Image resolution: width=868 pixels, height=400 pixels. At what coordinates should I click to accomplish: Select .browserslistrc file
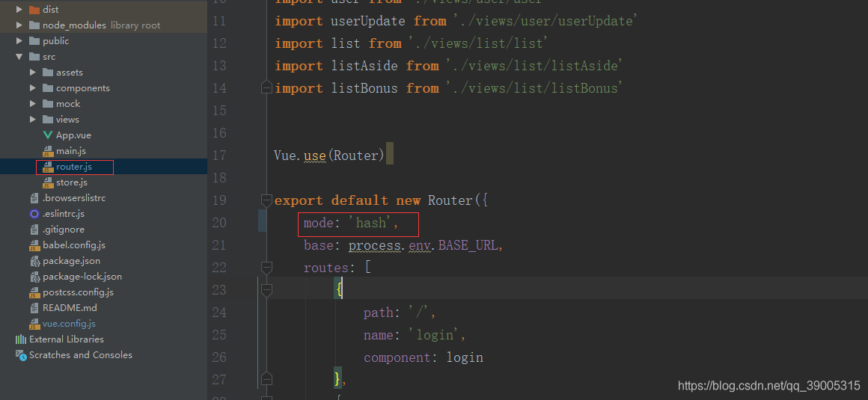73,198
